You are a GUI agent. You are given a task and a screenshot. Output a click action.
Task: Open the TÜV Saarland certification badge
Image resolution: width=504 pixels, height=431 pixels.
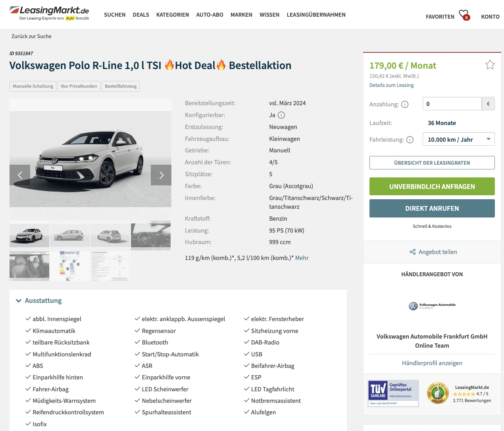click(x=393, y=393)
